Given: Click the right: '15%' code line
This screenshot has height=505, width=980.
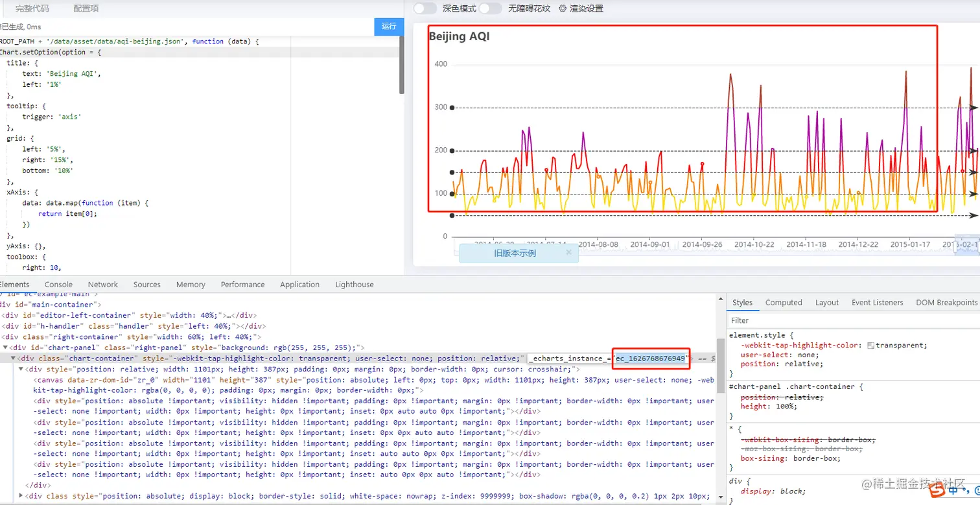Looking at the screenshot, I should 46,159.
